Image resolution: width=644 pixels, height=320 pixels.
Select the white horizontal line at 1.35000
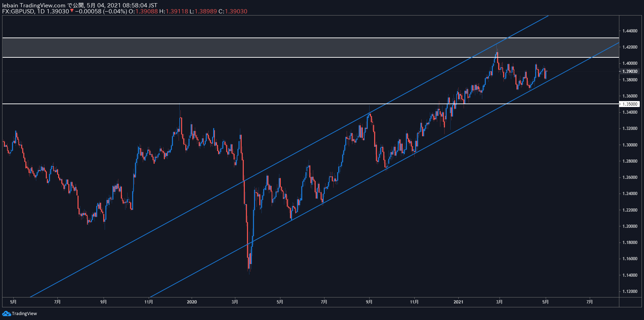310,104
